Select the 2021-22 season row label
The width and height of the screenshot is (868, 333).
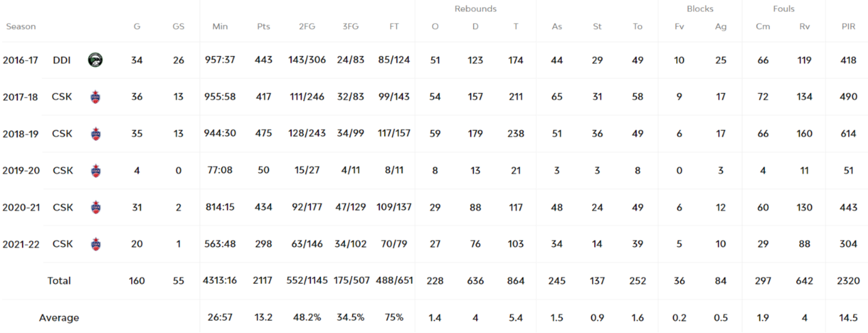20,244
